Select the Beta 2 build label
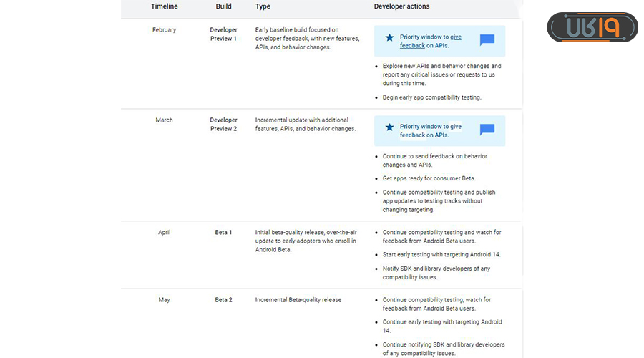 click(x=223, y=299)
